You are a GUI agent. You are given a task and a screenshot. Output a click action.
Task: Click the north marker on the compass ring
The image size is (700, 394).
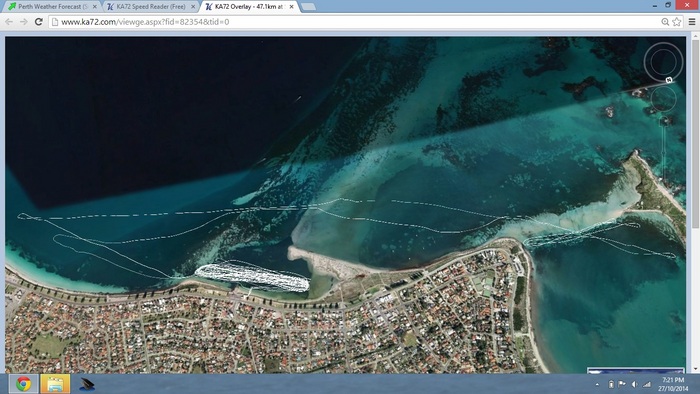669,80
